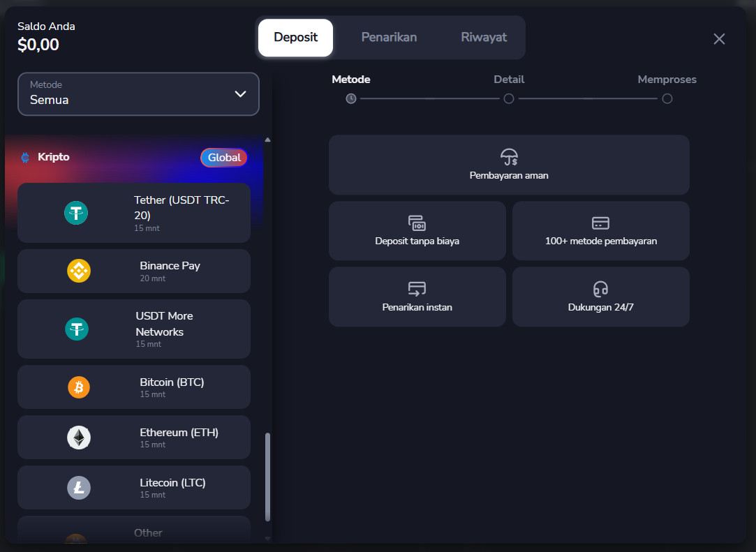The width and height of the screenshot is (756, 552).
Task: Click the Tether USDT TRC-20 logo icon
Action: (x=76, y=213)
